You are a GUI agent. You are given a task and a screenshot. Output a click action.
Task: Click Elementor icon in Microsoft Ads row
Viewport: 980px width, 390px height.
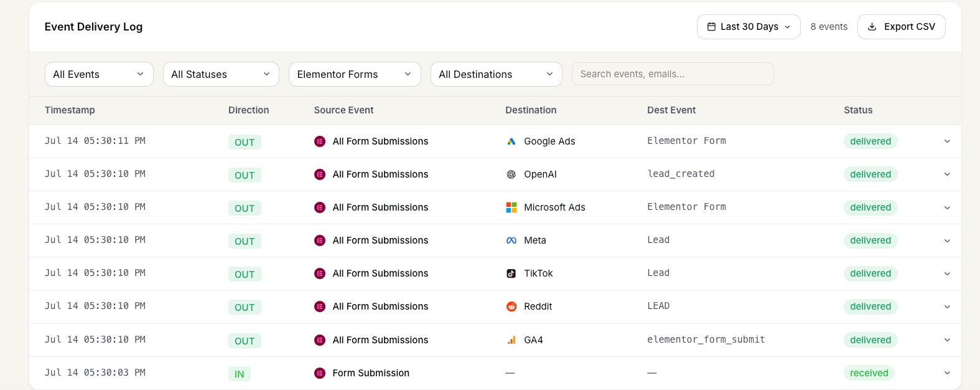click(320, 207)
